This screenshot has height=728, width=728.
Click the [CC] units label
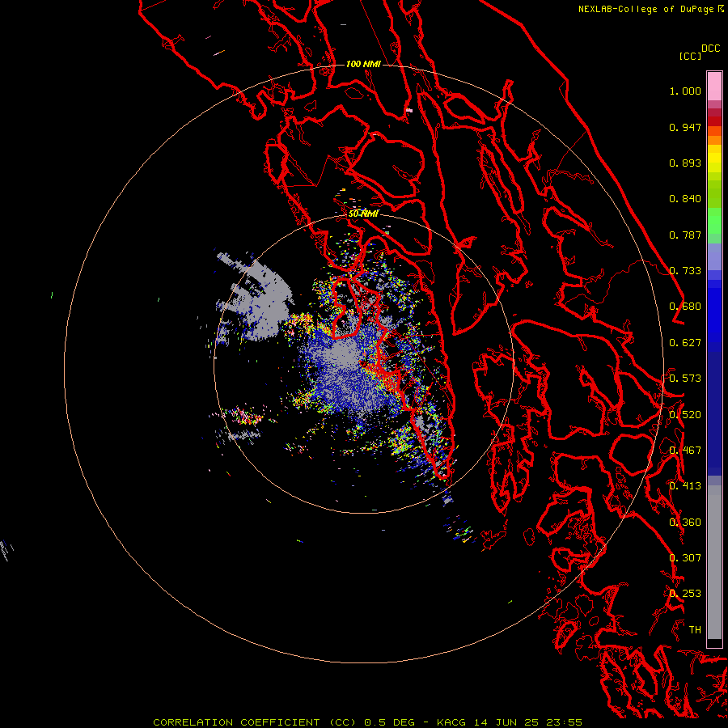pyautogui.click(x=691, y=56)
